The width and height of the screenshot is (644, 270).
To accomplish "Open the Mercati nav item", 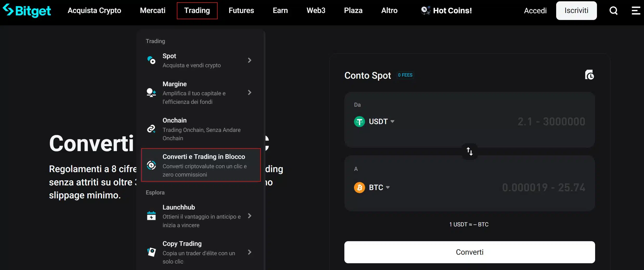I will pyautogui.click(x=153, y=11).
